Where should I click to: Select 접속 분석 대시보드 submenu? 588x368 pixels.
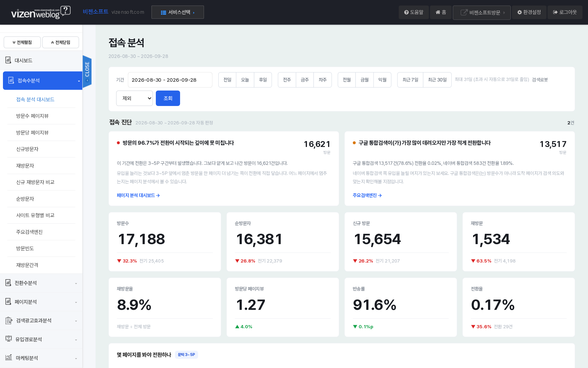pos(35,99)
